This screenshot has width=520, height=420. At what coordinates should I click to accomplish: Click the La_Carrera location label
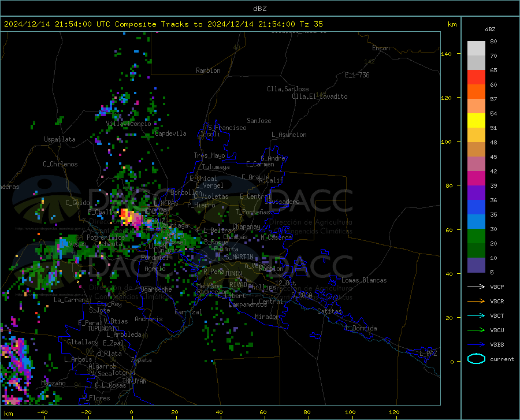pyautogui.click(x=71, y=300)
